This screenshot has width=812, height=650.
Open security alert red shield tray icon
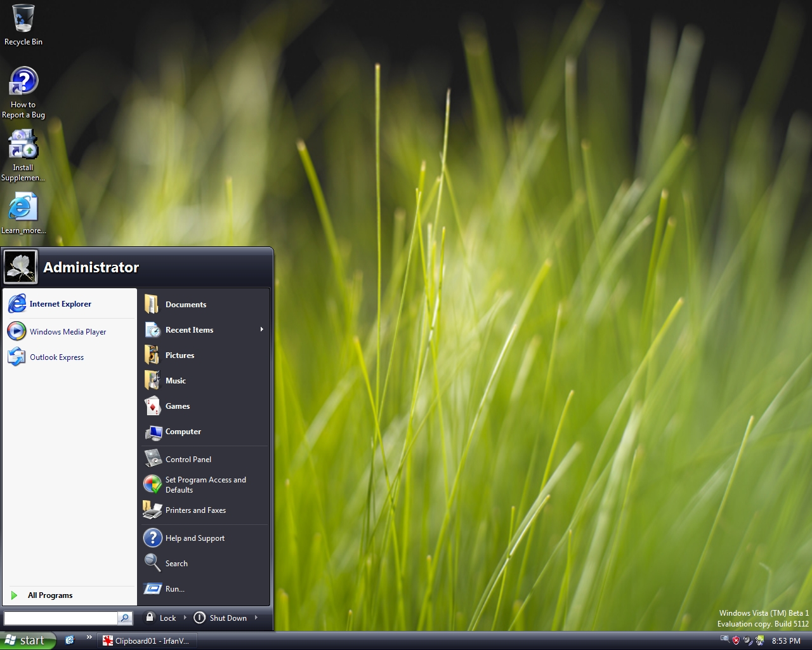pyautogui.click(x=736, y=640)
